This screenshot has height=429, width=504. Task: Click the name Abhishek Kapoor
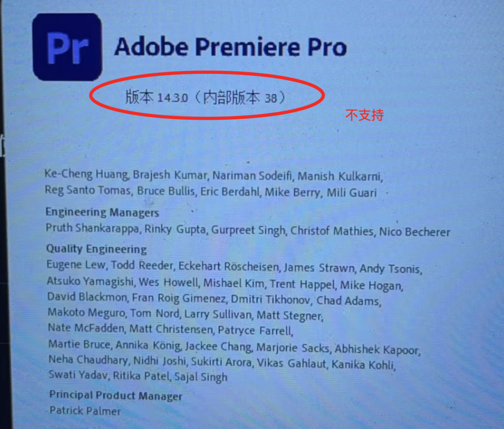click(377, 349)
